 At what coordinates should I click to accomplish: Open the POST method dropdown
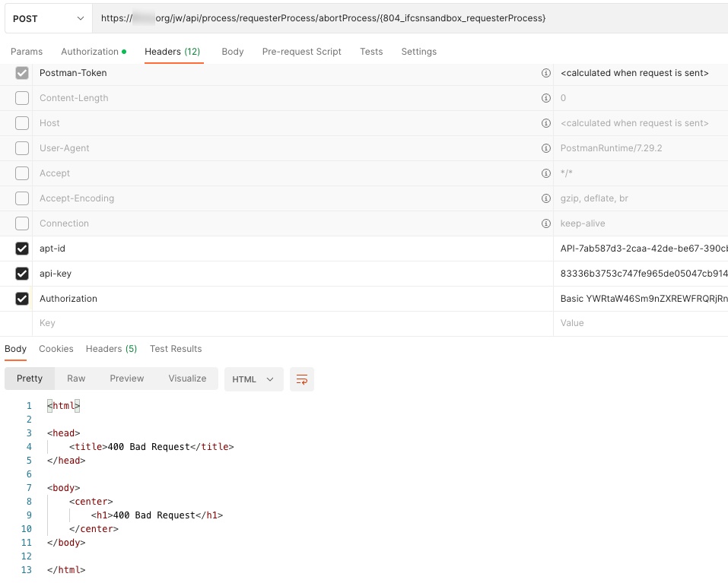[48, 18]
